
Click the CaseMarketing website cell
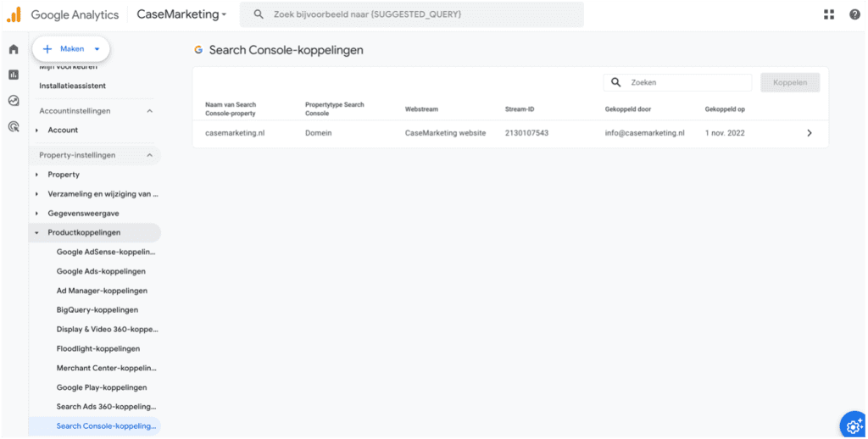445,133
